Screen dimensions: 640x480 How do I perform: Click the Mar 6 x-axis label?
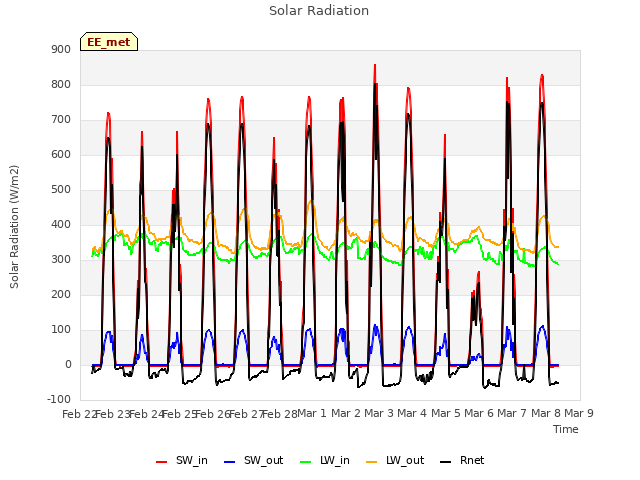[x=479, y=413]
